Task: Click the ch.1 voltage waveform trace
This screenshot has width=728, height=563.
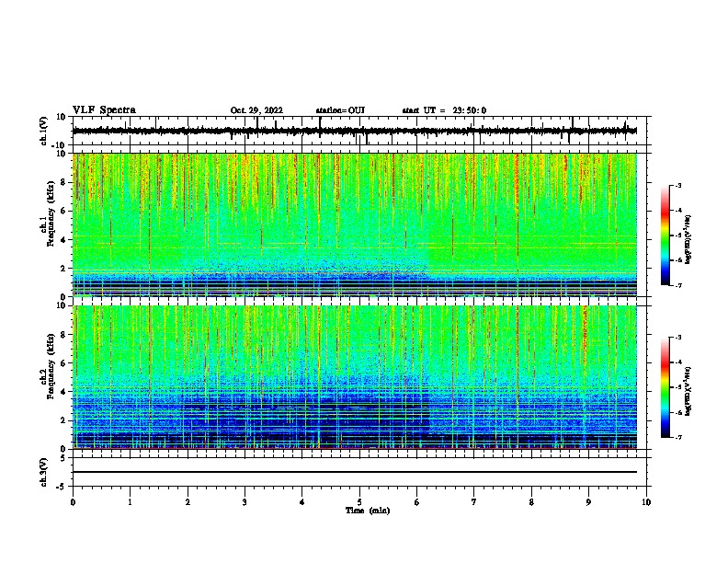Action: pos(354,131)
